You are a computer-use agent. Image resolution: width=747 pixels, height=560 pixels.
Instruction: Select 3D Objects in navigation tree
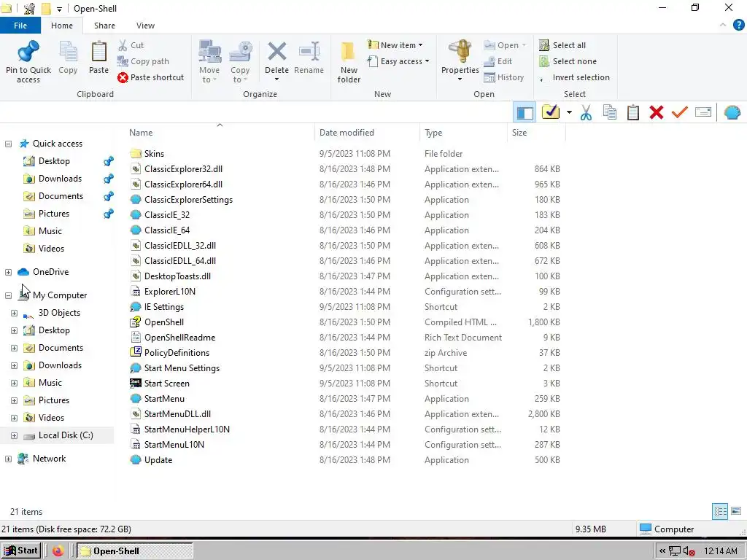coord(52,313)
